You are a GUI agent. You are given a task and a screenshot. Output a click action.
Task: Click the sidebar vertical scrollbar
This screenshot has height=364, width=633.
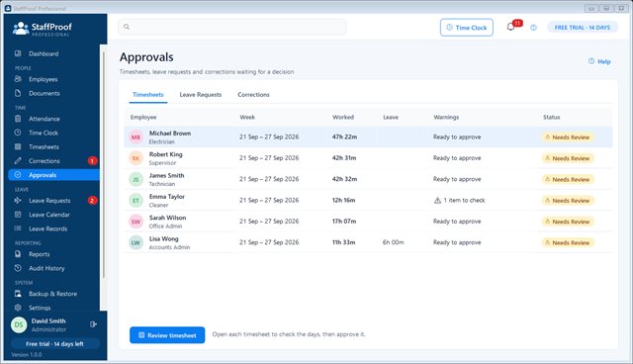pos(104,164)
